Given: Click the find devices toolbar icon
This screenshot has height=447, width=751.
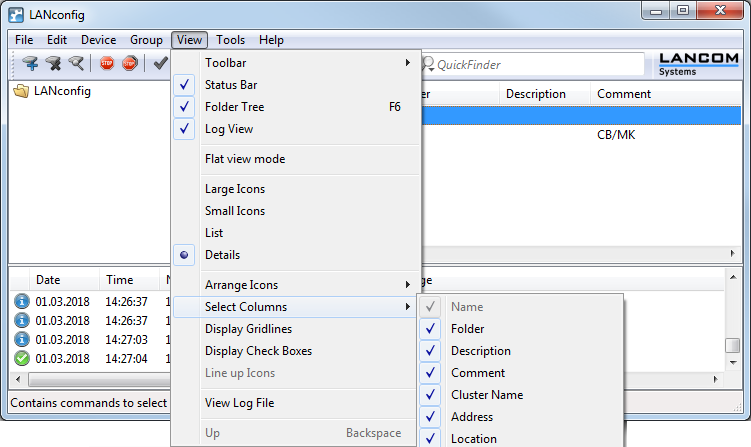Looking at the screenshot, I should [x=76, y=64].
